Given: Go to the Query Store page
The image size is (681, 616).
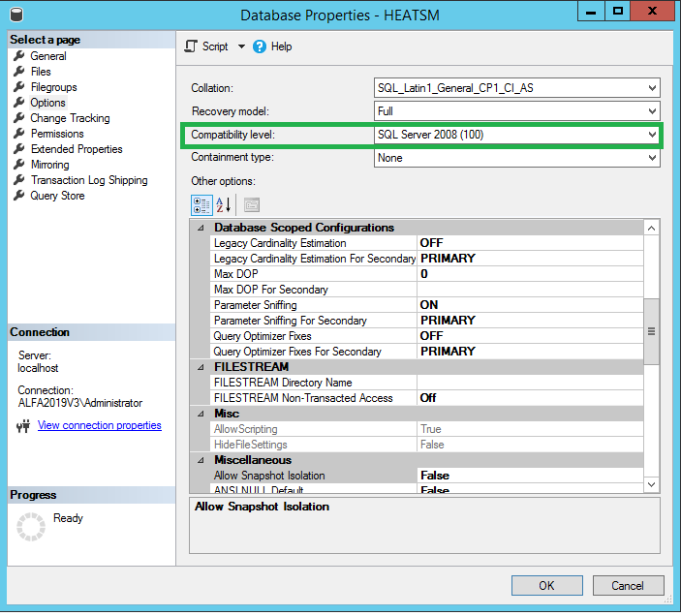Looking at the screenshot, I should tap(57, 196).
